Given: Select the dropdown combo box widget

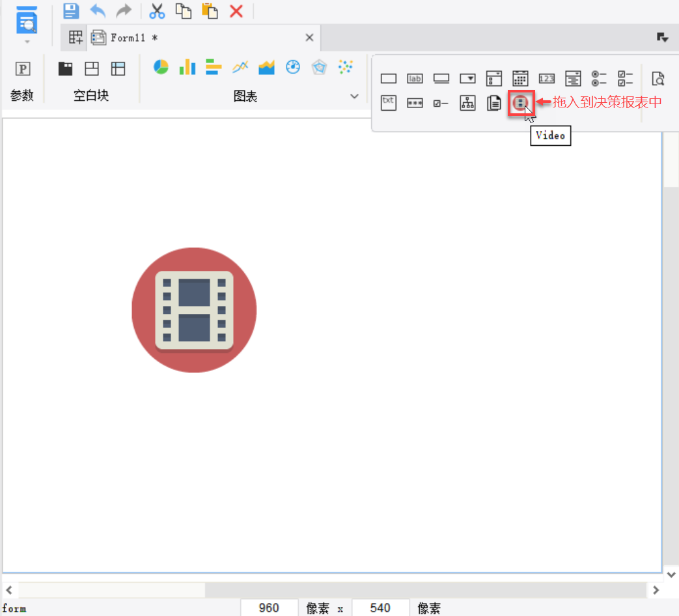Looking at the screenshot, I should pyautogui.click(x=467, y=78).
